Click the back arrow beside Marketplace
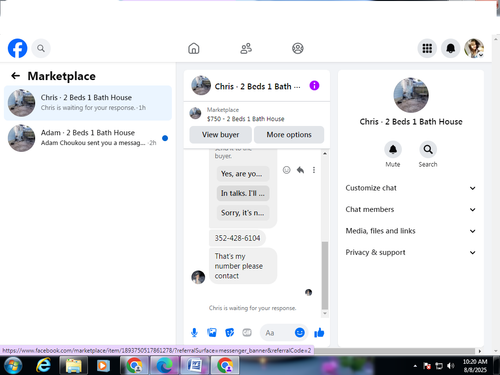500x375 pixels. pos(15,76)
